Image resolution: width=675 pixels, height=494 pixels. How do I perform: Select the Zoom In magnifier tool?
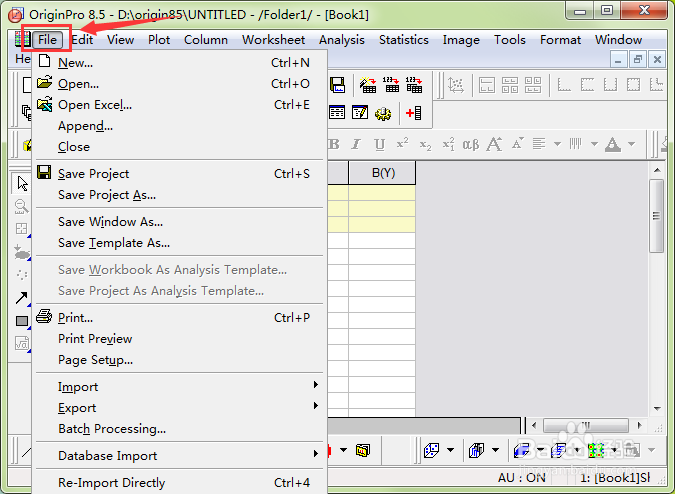coord(21,206)
